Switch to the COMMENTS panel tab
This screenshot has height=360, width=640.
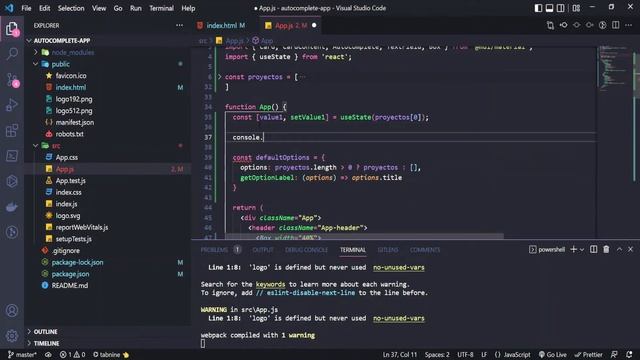(x=425, y=250)
